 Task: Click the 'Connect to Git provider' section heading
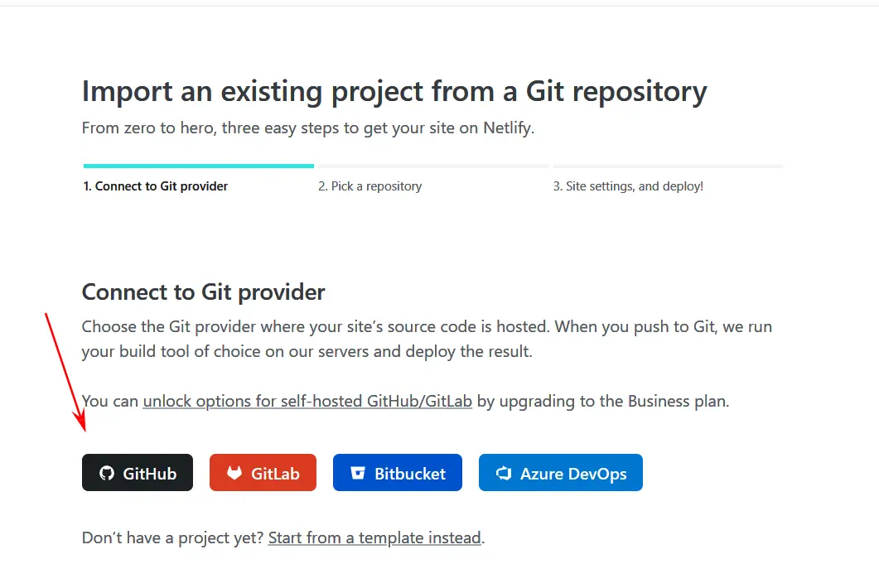coord(203,292)
